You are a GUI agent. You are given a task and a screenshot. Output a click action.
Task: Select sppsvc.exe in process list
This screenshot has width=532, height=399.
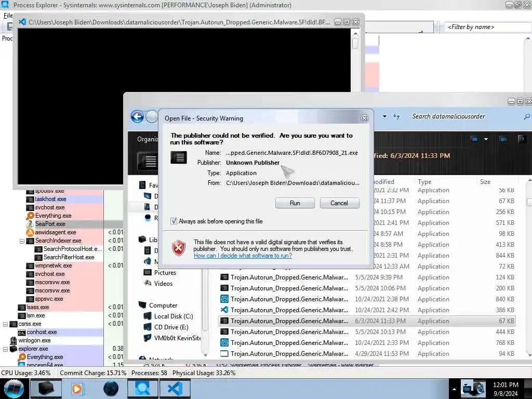click(x=49, y=299)
